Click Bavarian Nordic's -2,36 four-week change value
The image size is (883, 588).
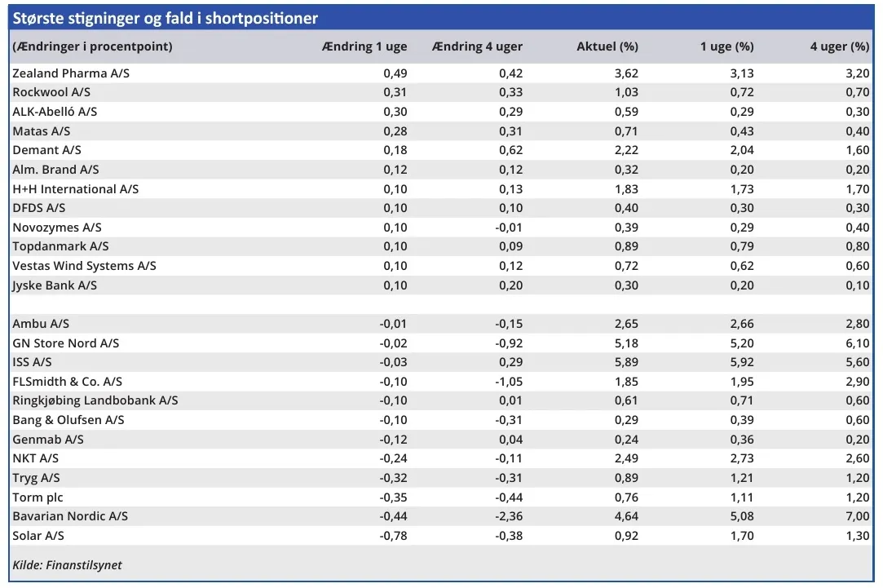point(510,516)
